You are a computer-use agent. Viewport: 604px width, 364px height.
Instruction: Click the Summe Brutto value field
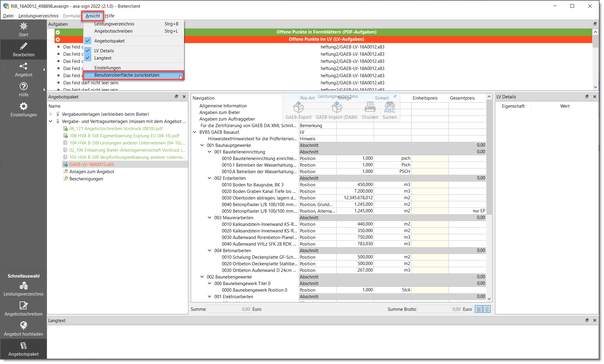coord(439,309)
